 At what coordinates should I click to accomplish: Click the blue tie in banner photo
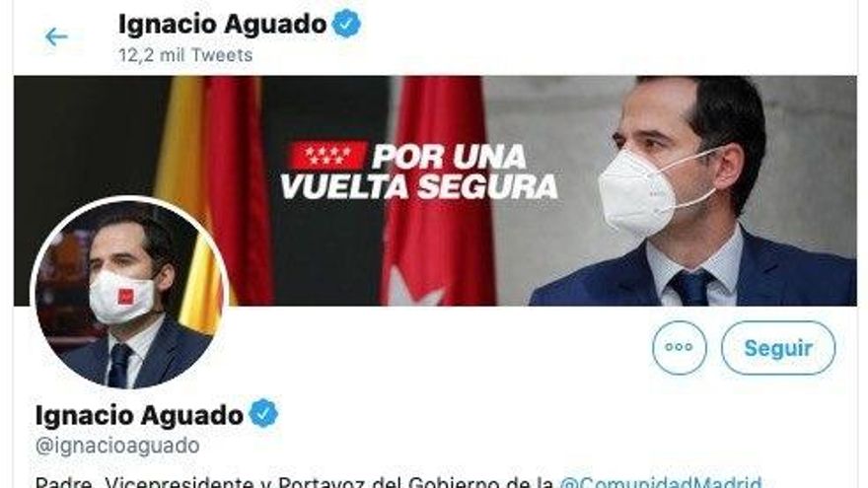point(691,287)
